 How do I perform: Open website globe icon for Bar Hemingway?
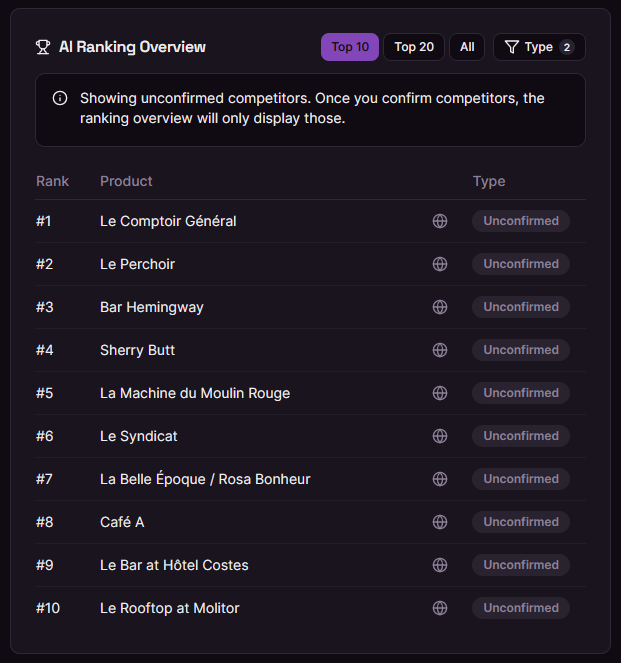[440, 307]
